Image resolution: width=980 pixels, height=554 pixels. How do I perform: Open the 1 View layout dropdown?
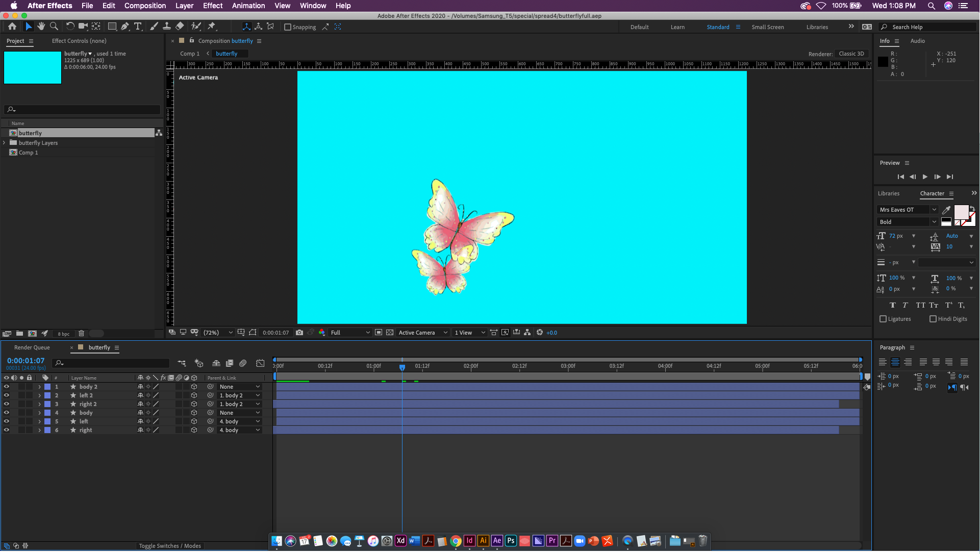click(x=469, y=333)
